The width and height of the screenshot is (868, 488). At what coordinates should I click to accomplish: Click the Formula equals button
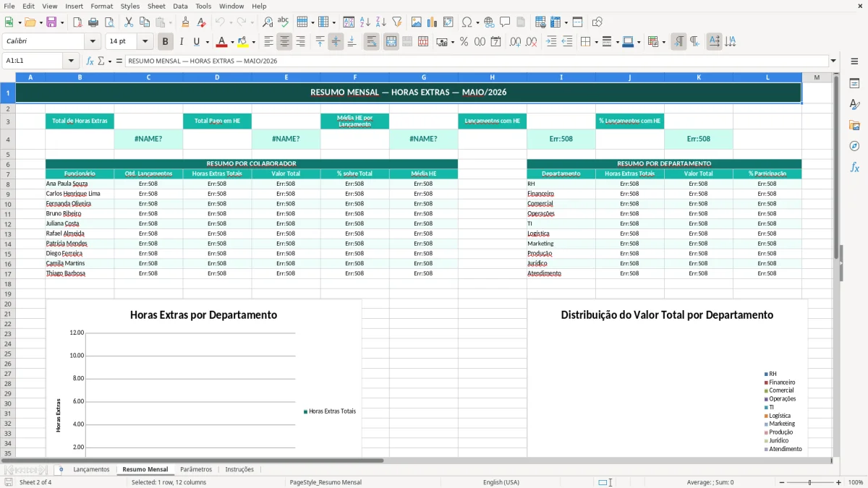coord(119,61)
